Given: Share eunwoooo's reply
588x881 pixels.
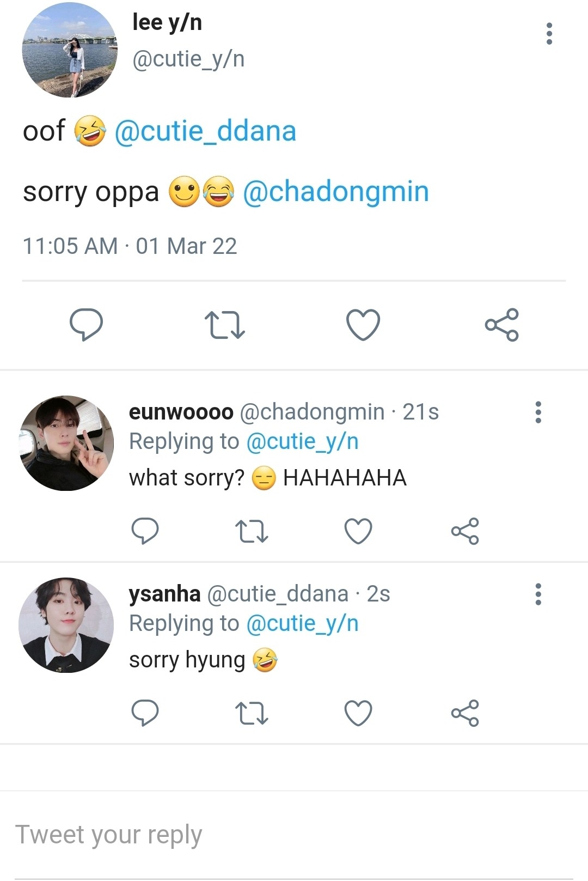Looking at the screenshot, I should 464,531.
